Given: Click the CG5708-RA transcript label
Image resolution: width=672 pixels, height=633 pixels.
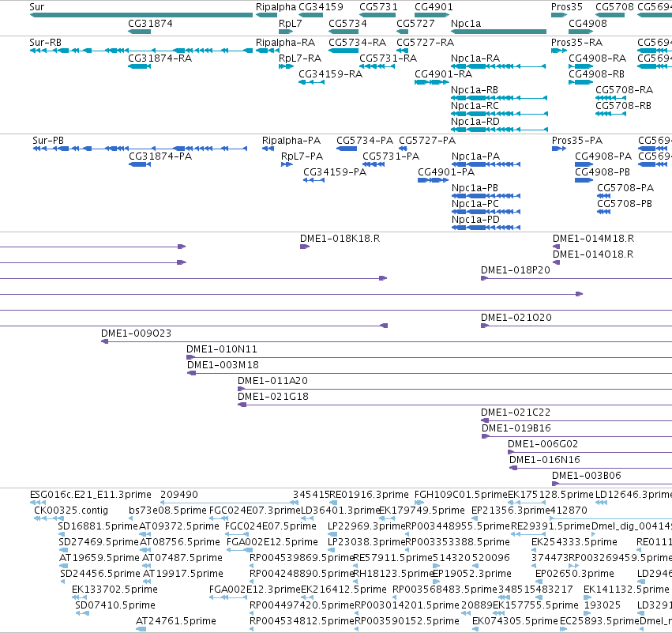Looking at the screenshot, I should (x=625, y=89).
